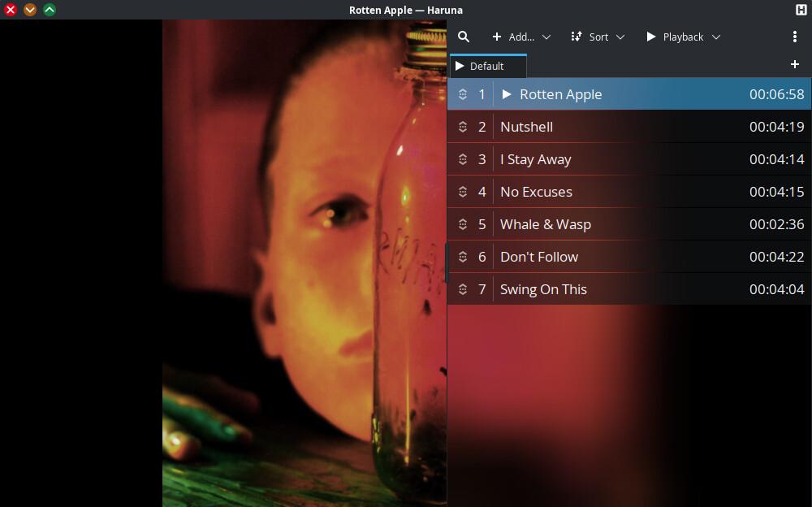Click the Haruna app icon in title bar
Image resolution: width=812 pixels, height=507 pixels.
(x=801, y=10)
